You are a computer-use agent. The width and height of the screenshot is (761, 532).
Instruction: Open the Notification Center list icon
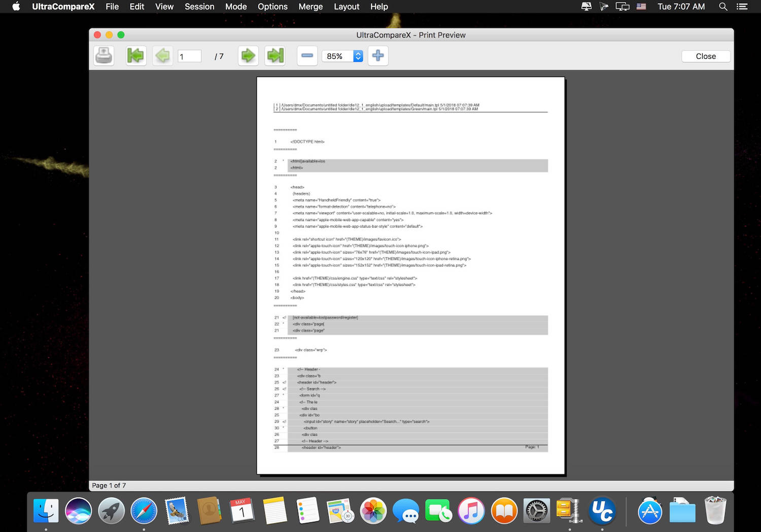point(742,7)
